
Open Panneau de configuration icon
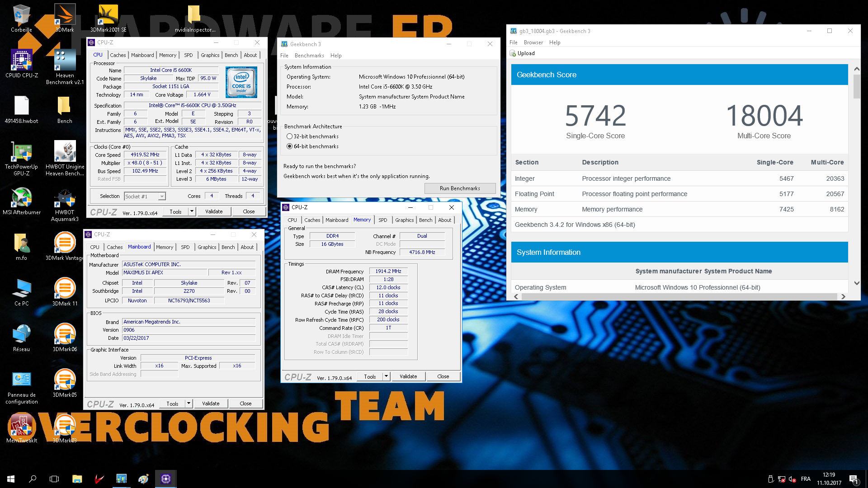point(21,386)
